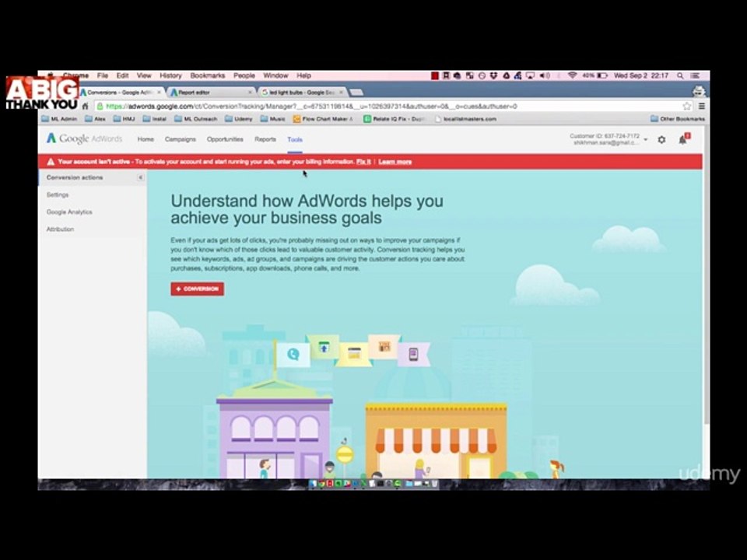Open the Help menu
This screenshot has width=747, height=560.
[x=304, y=75]
